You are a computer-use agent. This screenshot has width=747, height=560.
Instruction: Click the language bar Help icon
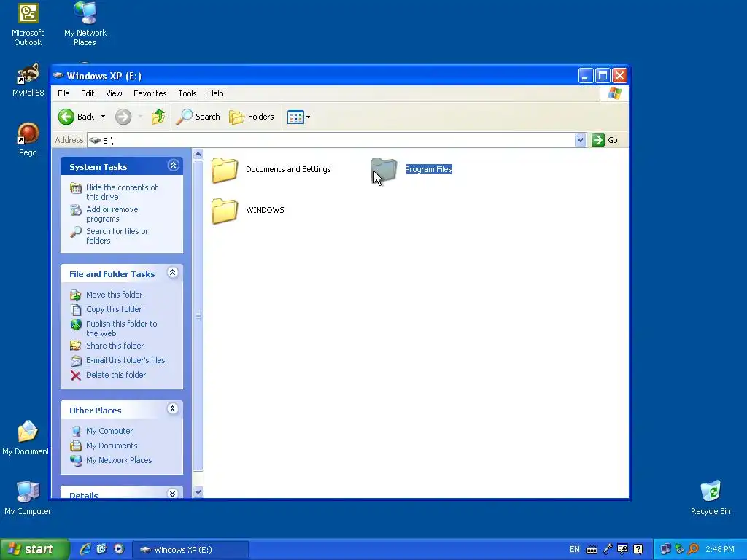pos(638,550)
